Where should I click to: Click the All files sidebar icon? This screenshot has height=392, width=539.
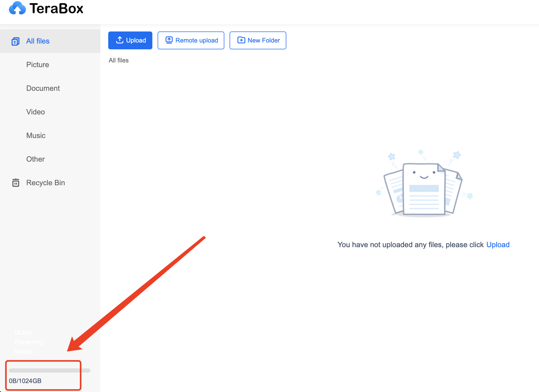[x=15, y=41]
